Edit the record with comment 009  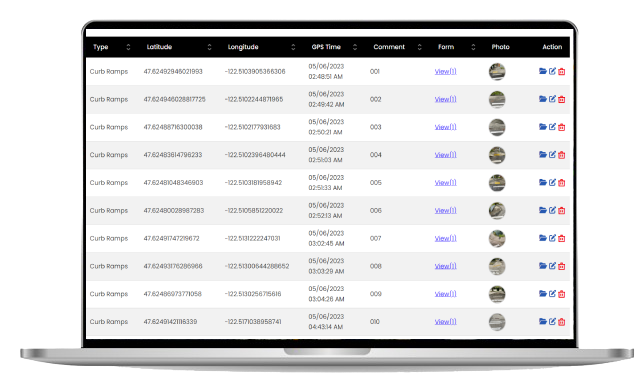552,294
